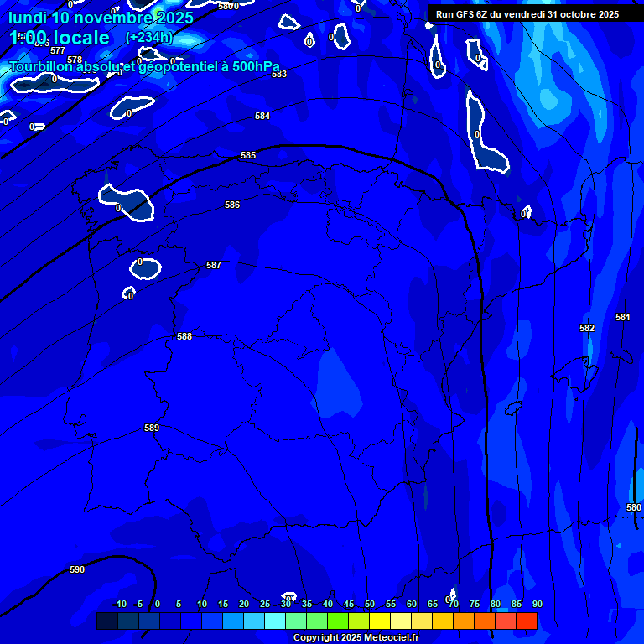Select the 587 contour label

[x=214, y=265]
